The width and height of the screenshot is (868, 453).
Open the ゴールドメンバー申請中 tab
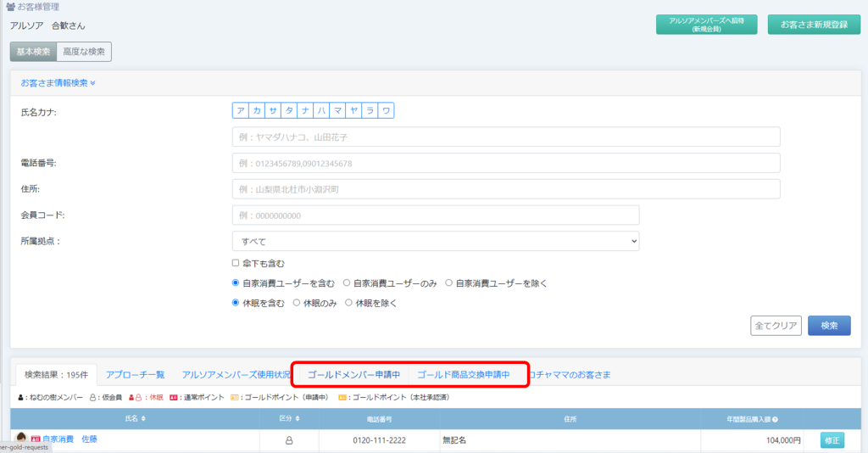coord(353,374)
